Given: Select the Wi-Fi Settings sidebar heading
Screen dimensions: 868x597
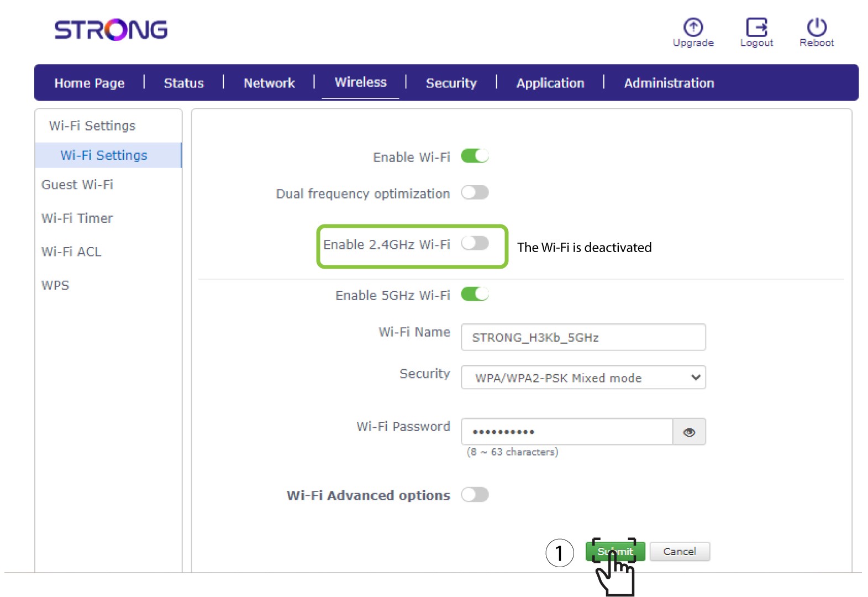Looking at the screenshot, I should [92, 126].
